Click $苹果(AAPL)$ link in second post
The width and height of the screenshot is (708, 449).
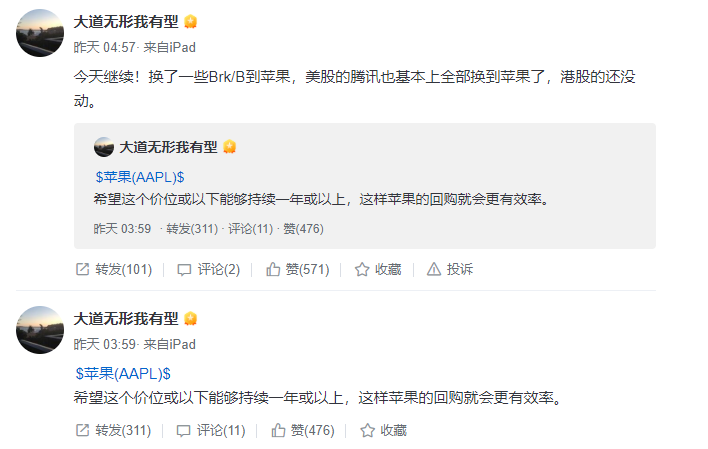click(123, 374)
